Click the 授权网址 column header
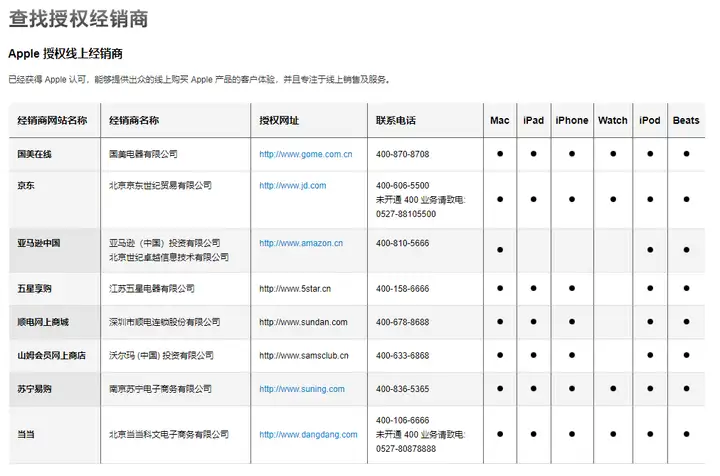Viewport: 720px width, 476px height. point(279,120)
